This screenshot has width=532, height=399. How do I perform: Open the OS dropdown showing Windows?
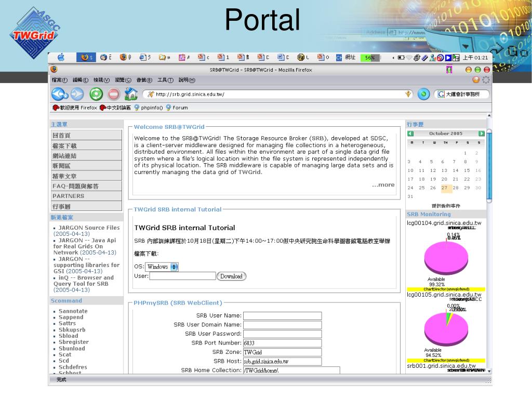coord(162,267)
